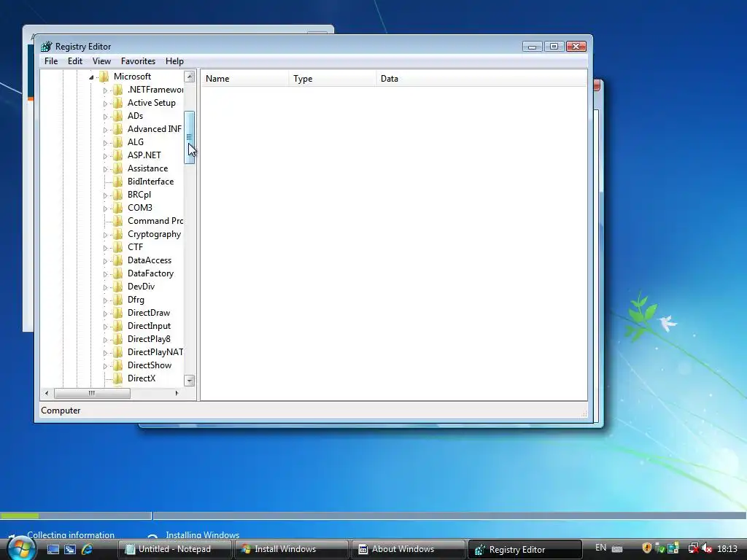The width and height of the screenshot is (747, 560).
Task: Expand the COM3 key
Action: pos(105,209)
